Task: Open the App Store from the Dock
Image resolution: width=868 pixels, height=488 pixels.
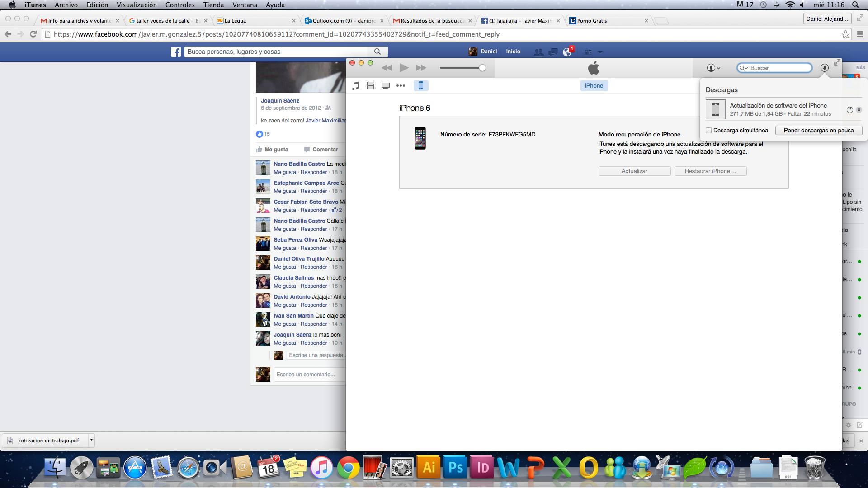Action: [x=135, y=468]
